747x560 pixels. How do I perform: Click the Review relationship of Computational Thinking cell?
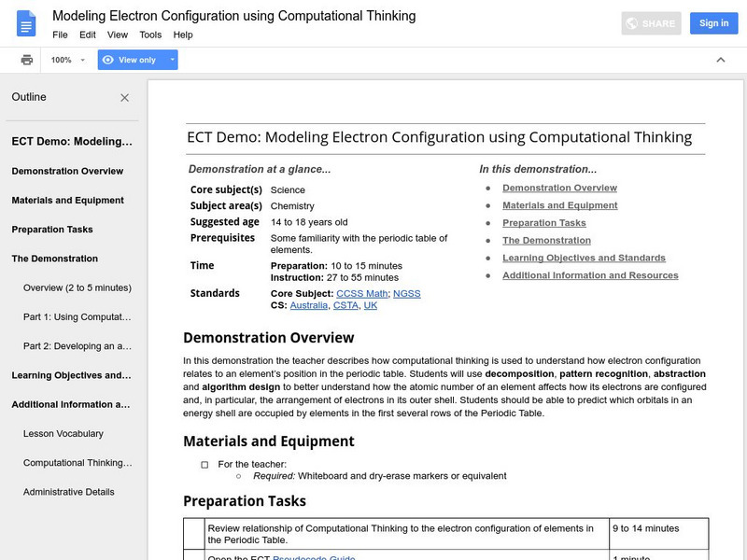[x=407, y=534]
